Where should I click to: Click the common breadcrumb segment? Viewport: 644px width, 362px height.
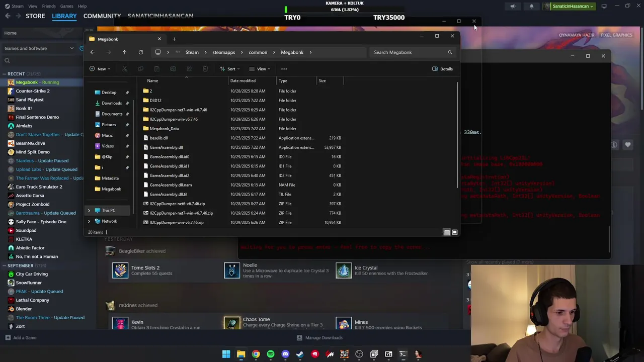[x=258, y=52]
